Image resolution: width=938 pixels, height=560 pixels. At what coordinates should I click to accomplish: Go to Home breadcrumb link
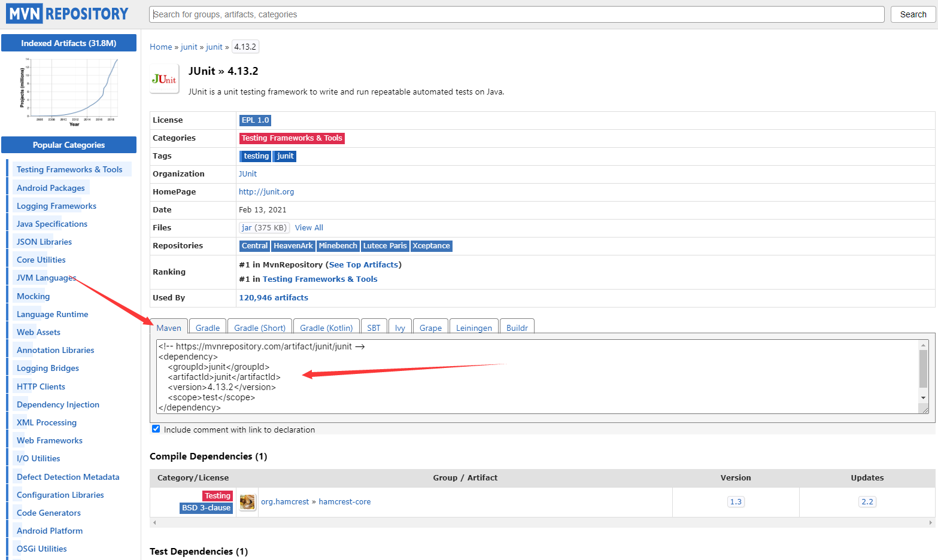coord(161,47)
